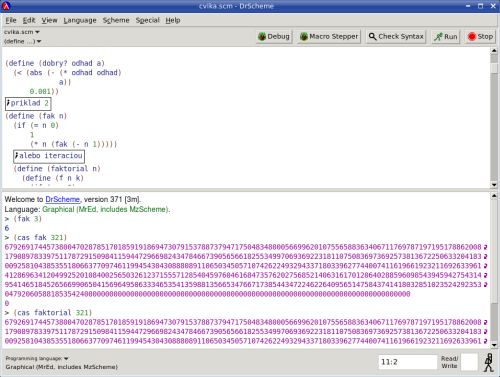
Task: Click the 'Graphical (MrEd, includes MzScheme).' language text
Action: click(x=106, y=209)
